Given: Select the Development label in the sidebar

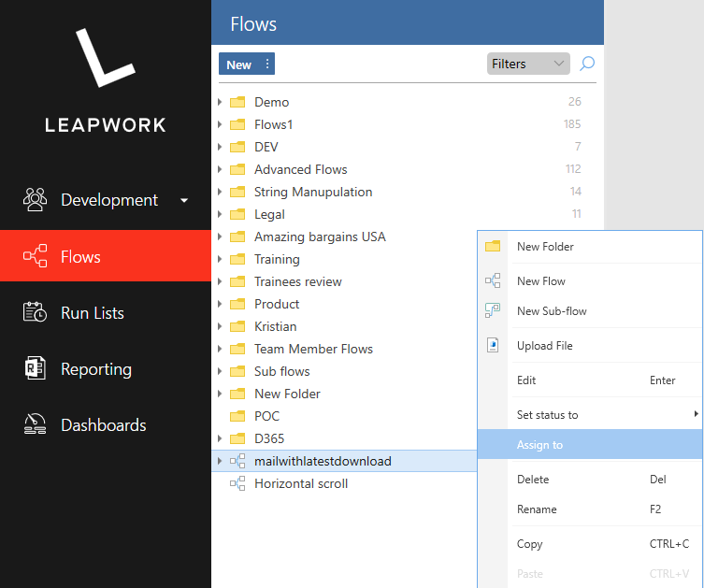Looking at the screenshot, I should (x=109, y=200).
